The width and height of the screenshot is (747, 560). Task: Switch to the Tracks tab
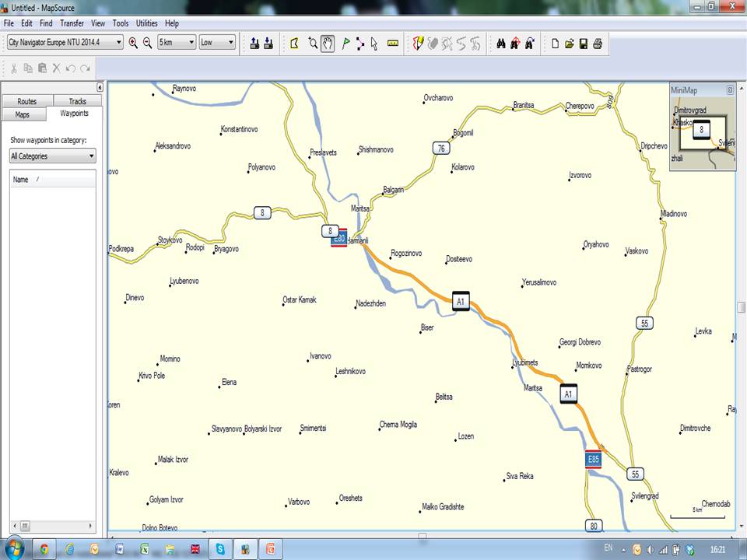[78, 102]
